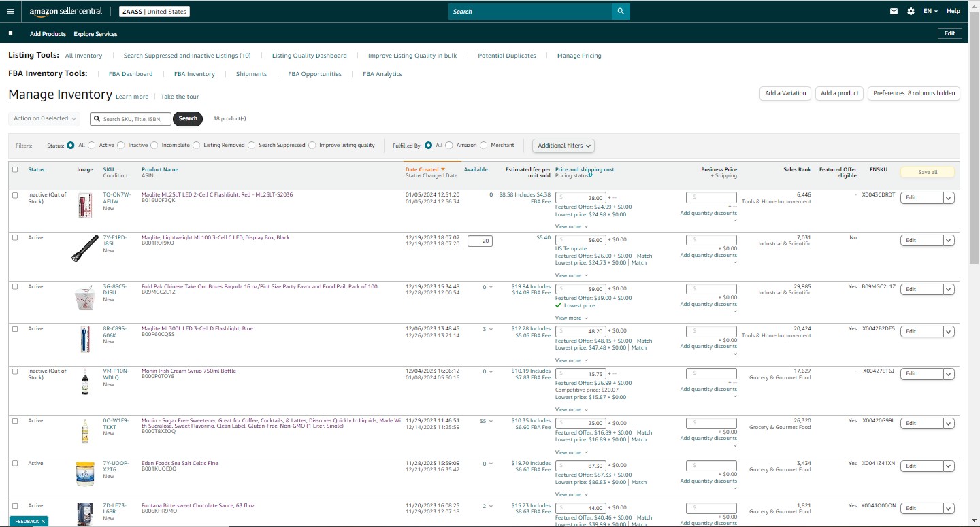
Task: Open the Maglite ML25LT red flashlight thumbnail
Action: [x=84, y=205]
